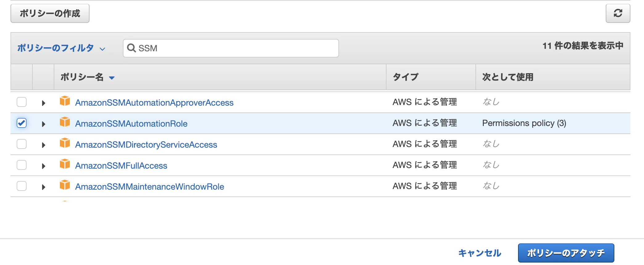Check the AmazonSSMMaintenanceWindowRole checkbox
Screen dimensions: 644x265
click(22, 186)
